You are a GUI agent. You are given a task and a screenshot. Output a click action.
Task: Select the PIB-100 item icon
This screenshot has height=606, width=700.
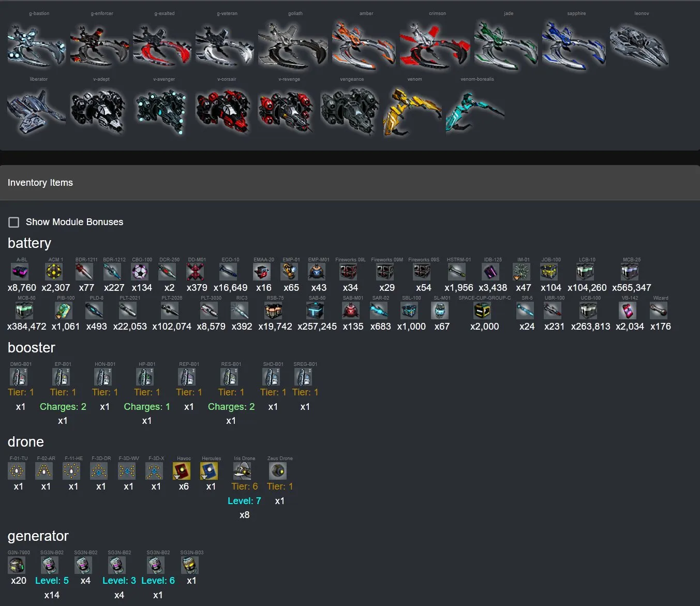[x=64, y=310]
